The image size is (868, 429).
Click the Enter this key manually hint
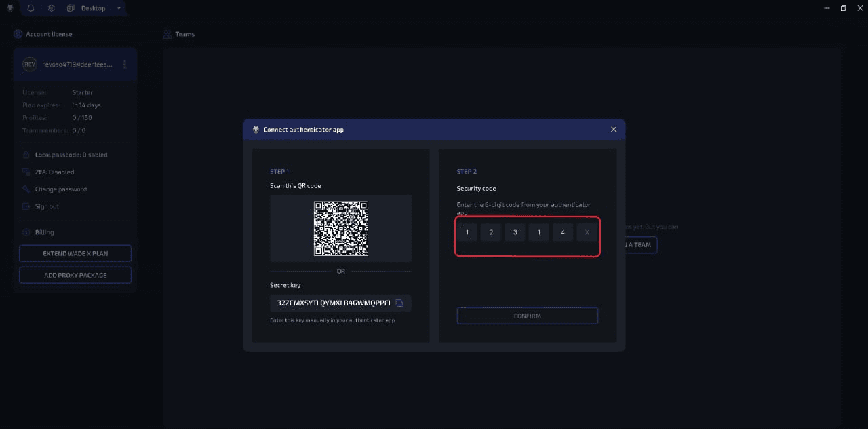(332, 320)
